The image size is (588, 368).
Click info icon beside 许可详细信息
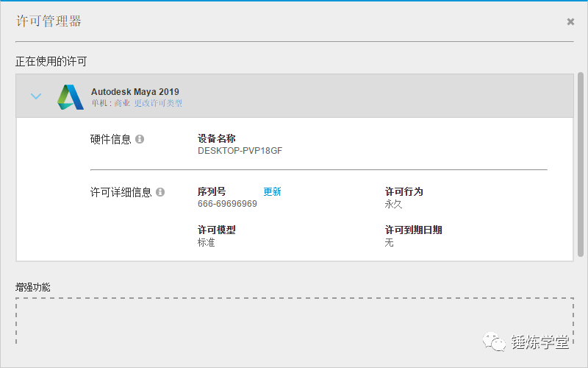click(x=160, y=192)
